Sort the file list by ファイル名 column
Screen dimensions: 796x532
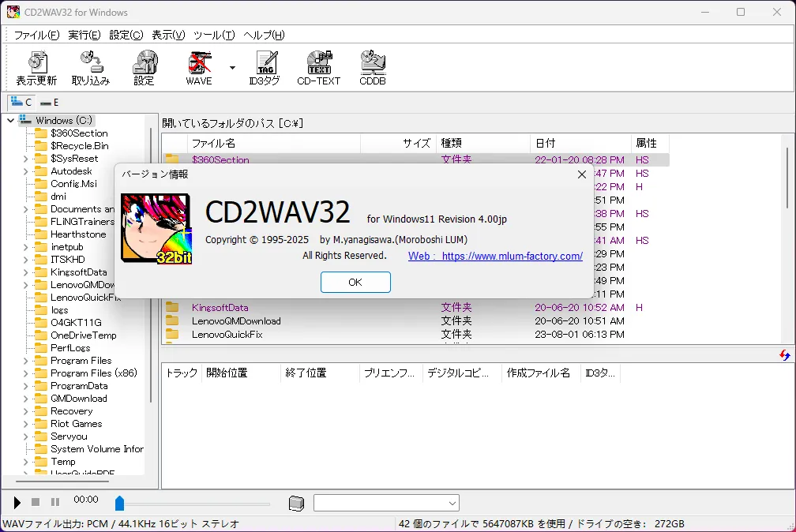274,143
